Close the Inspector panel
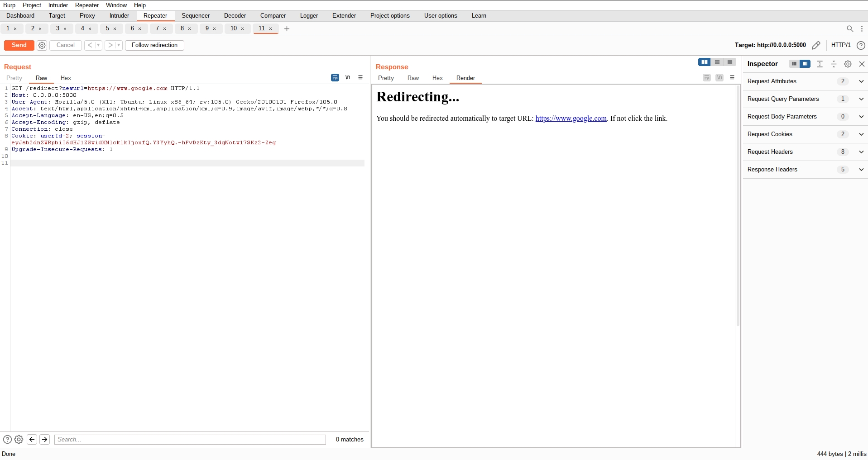The image size is (868, 460). tap(862, 64)
